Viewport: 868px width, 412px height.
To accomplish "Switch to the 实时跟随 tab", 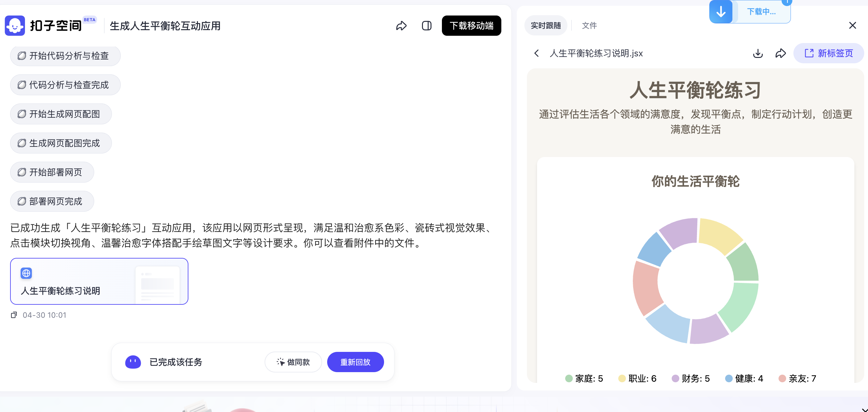I will (x=546, y=26).
